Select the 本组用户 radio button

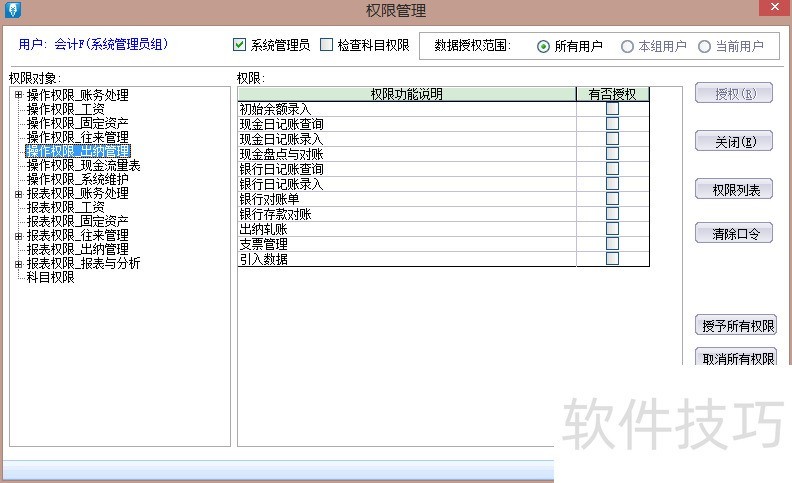[x=627, y=46]
